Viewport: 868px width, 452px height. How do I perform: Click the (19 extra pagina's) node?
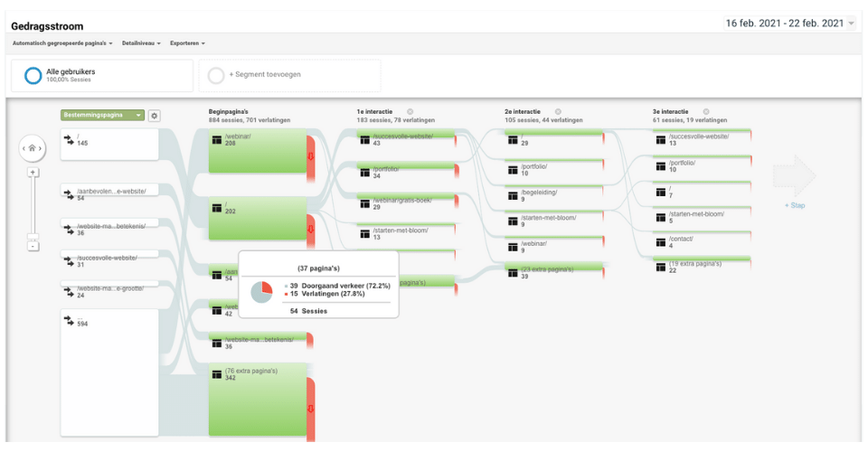pyautogui.click(x=702, y=259)
